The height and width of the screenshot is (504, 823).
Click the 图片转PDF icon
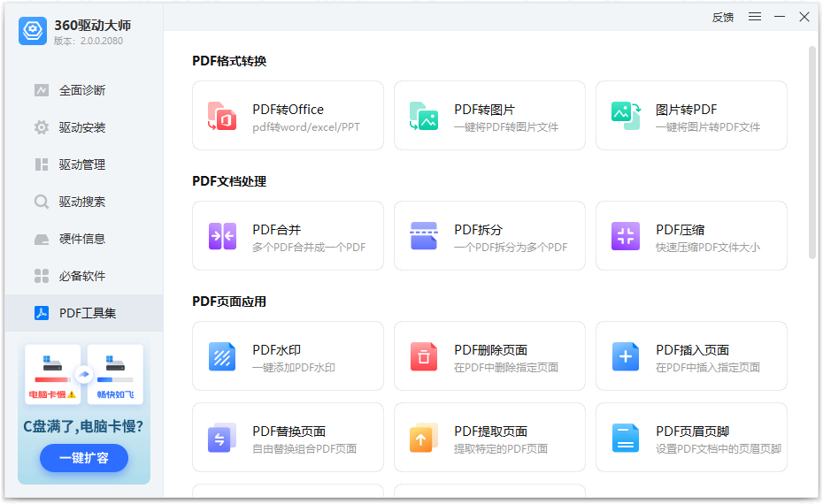(x=626, y=116)
